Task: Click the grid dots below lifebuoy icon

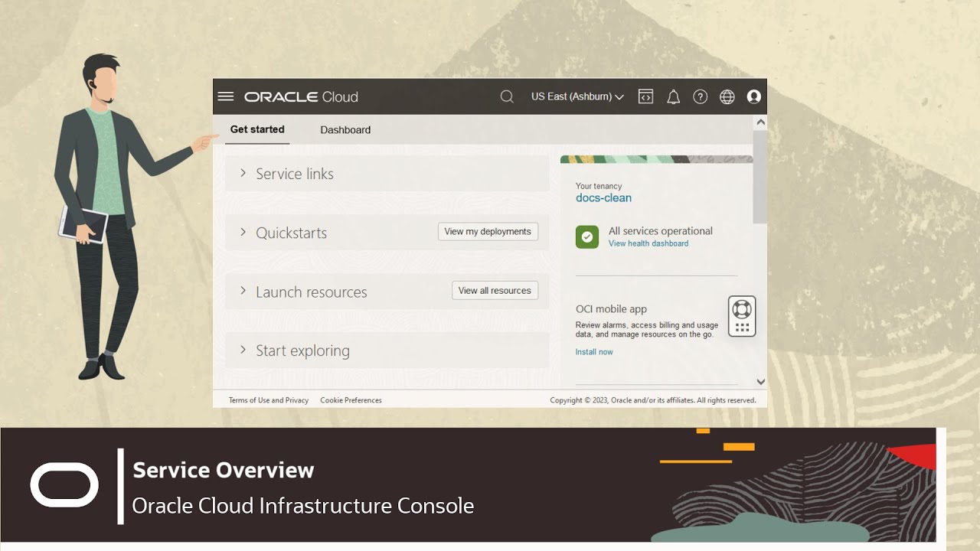Action: coord(742,328)
